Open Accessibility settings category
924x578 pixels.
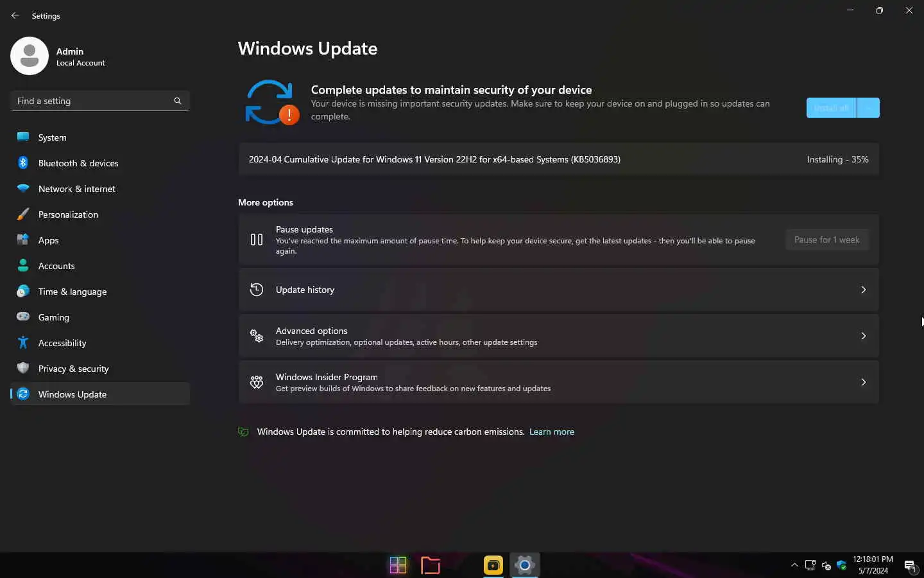pyautogui.click(x=100, y=343)
